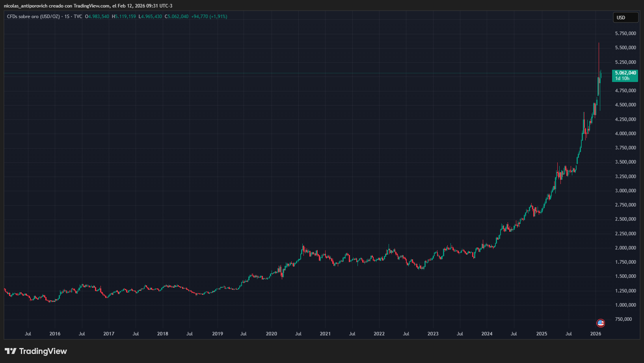Click the TradingView logo at bottom left
The width and height of the screenshot is (644, 363).
point(36,351)
